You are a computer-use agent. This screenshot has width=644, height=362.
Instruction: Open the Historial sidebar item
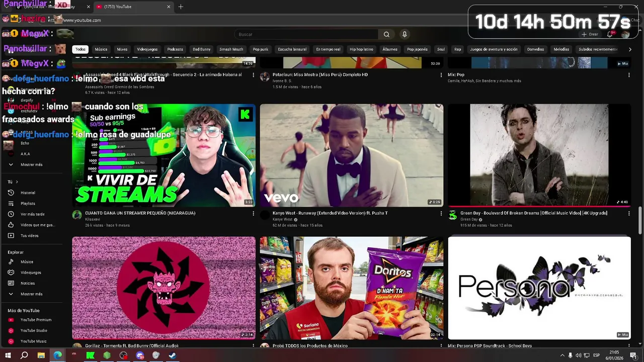pyautogui.click(x=28, y=193)
